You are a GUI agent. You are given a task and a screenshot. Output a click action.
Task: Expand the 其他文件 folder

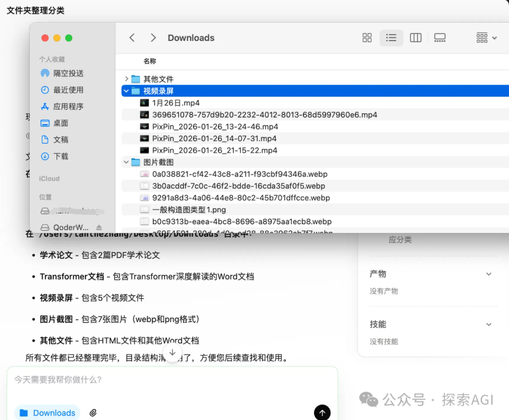coord(126,79)
